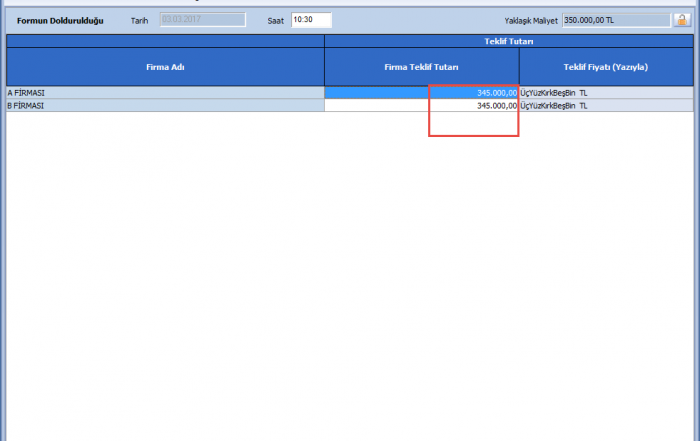Click the Yaklaşık Maliyet label
700x441 pixels.
pyautogui.click(x=531, y=20)
